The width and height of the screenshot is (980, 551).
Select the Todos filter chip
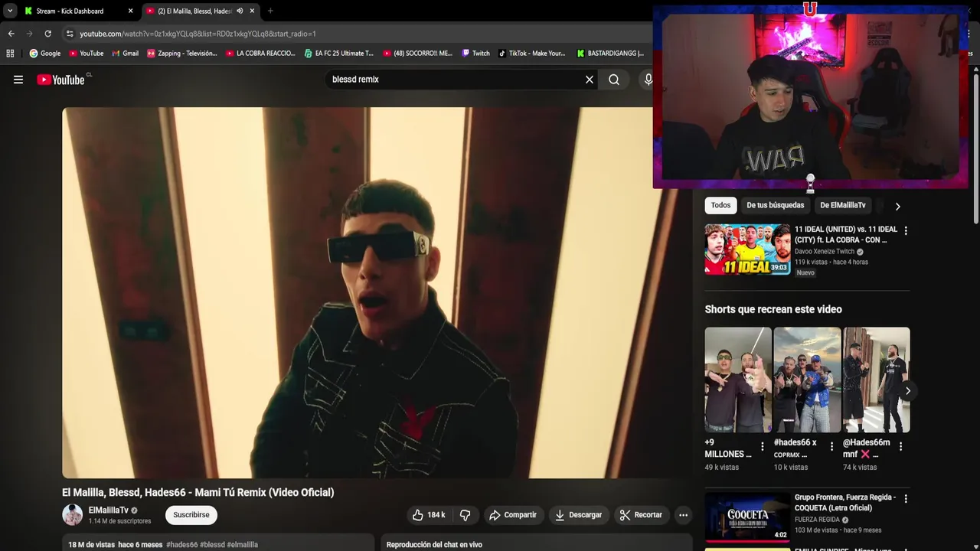720,205
